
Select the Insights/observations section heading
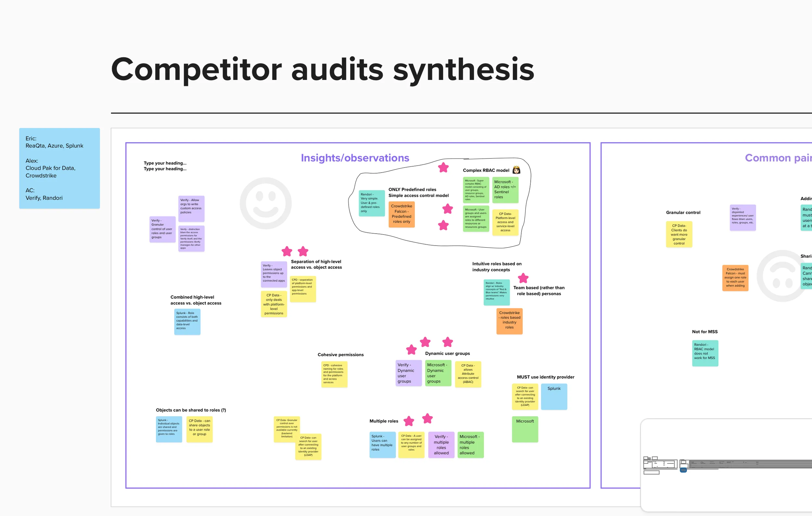(355, 158)
